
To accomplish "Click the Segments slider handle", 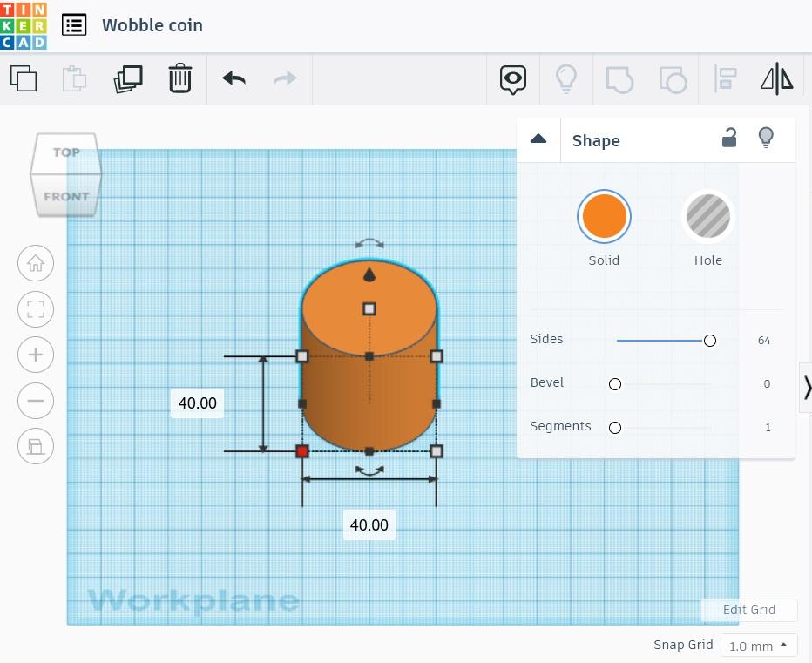I will (615, 427).
